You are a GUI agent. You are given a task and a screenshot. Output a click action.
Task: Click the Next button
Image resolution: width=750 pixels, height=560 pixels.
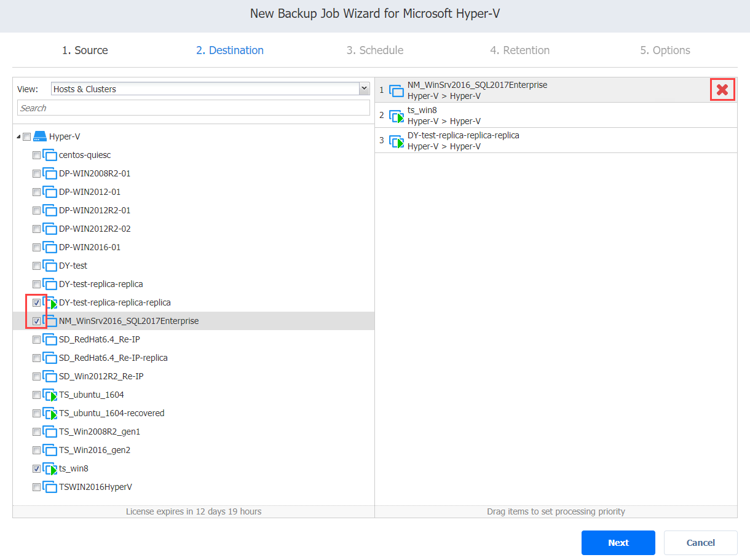pos(618,543)
